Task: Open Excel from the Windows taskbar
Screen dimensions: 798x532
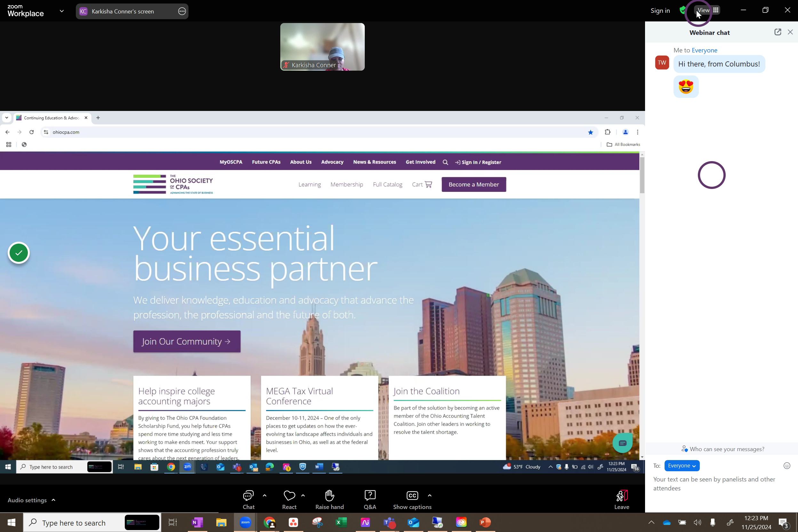Action: pyautogui.click(x=341, y=522)
